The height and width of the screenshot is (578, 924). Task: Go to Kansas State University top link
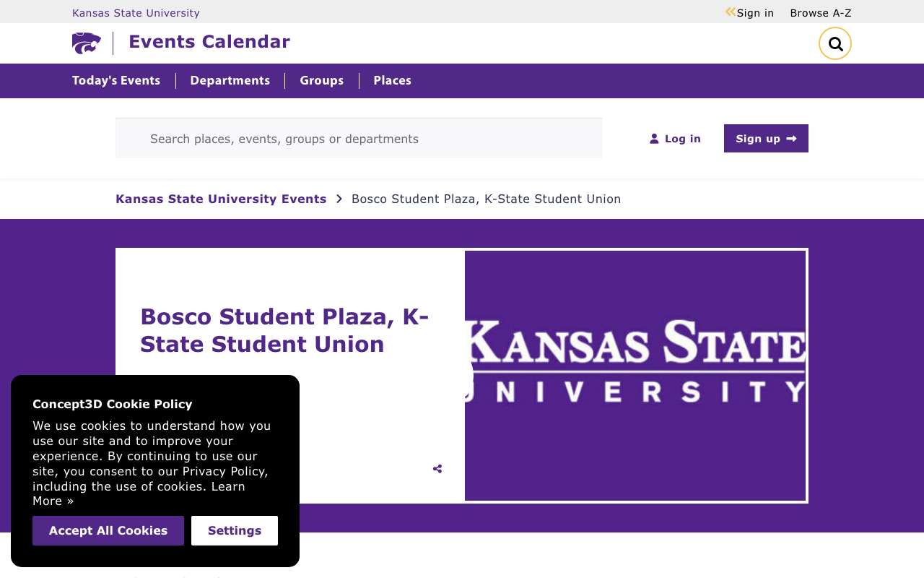coord(136,13)
